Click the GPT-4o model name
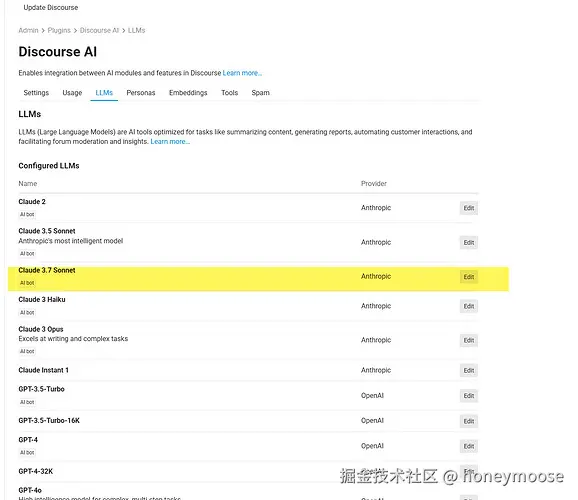This screenshot has height=500, width=578. [30, 490]
